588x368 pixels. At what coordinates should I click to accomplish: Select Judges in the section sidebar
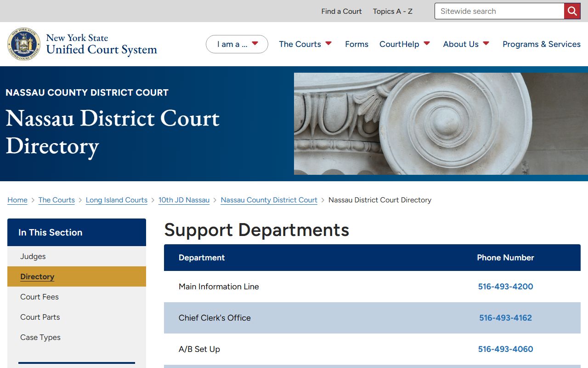click(77, 256)
